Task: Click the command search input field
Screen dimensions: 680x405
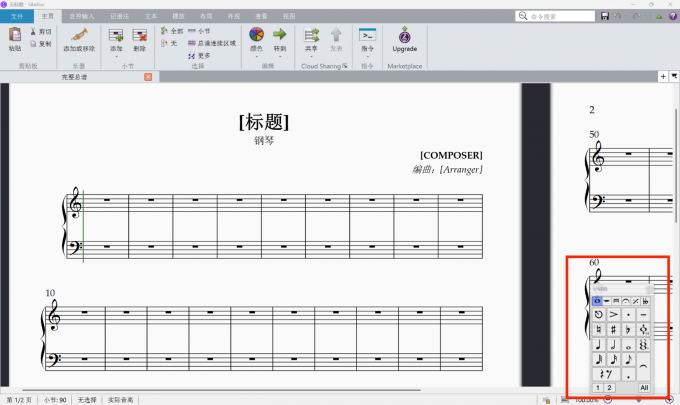Action: [x=555, y=16]
